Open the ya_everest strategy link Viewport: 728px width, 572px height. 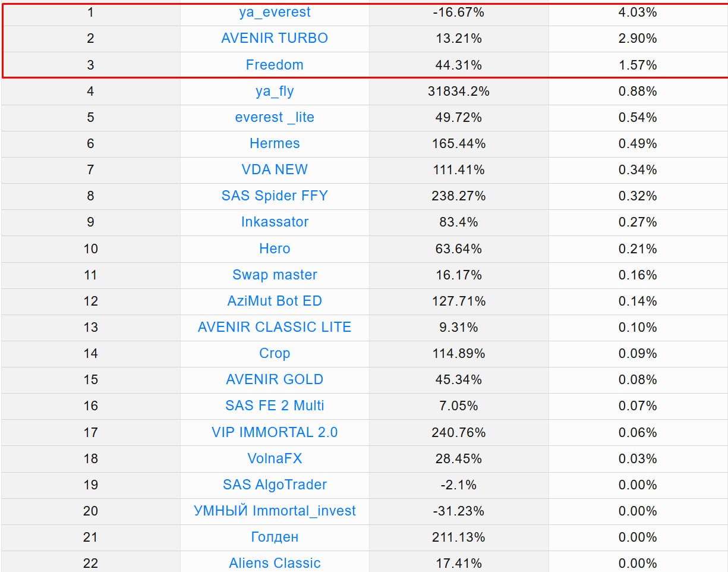point(275,12)
